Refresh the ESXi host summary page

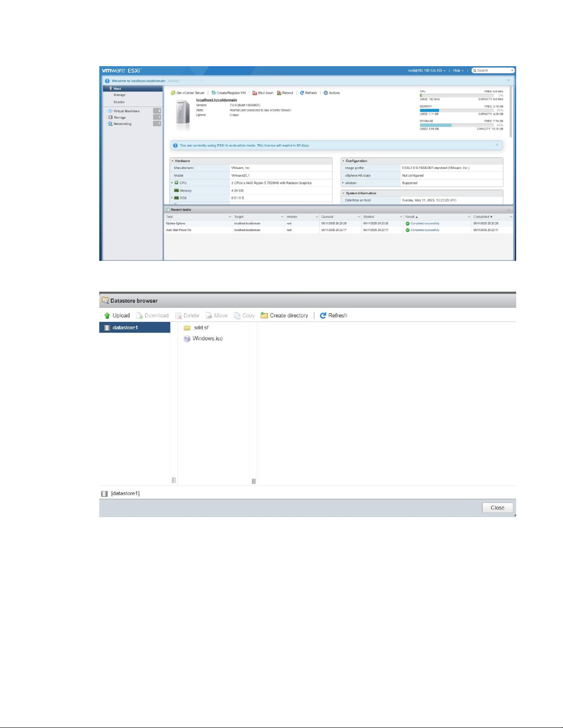click(308, 93)
